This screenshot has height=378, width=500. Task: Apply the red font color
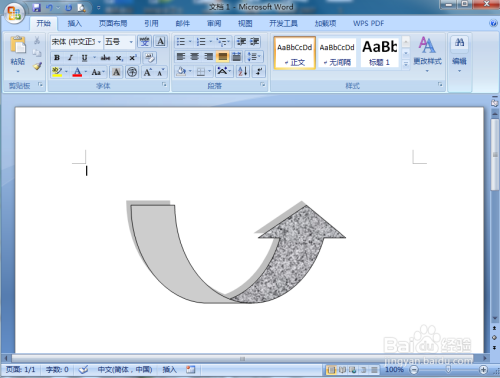[77, 72]
